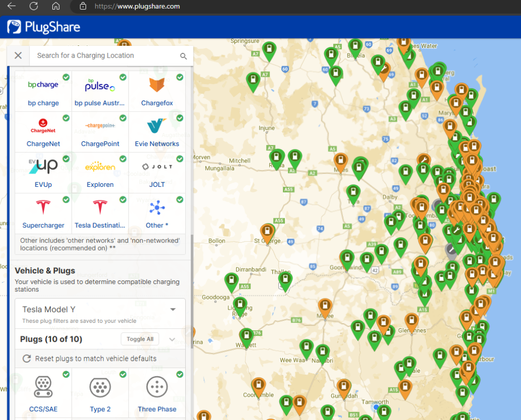Click the orange charger pin at Coonamble

click(258, 387)
